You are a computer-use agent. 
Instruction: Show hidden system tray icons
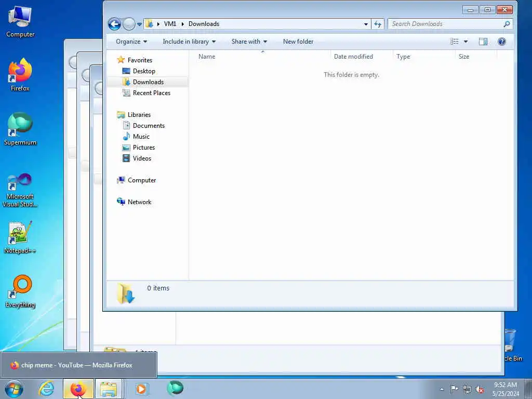(442, 389)
